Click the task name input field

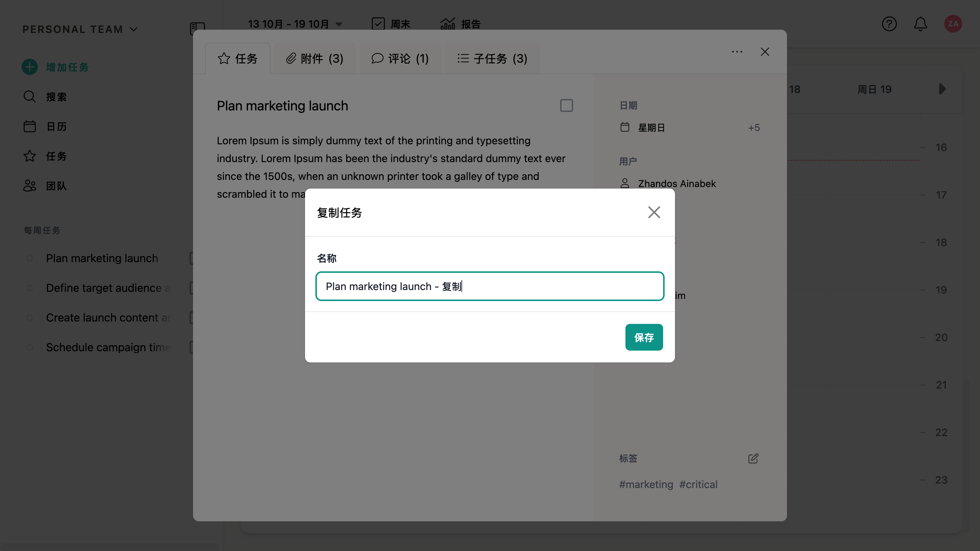click(x=490, y=286)
